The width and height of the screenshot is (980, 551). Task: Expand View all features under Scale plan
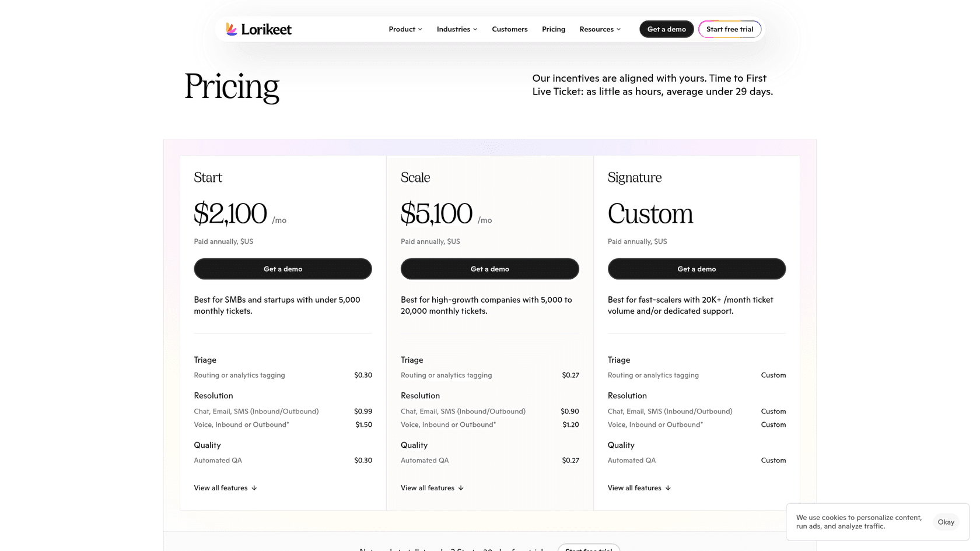pos(432,488)
